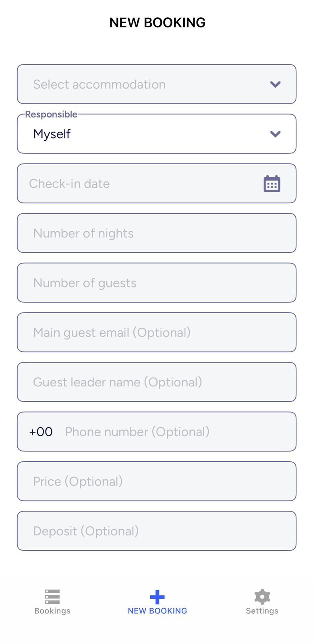This screenshot has height=644, width=315.
Task: Select the NEW BOOKING tab label
Action: click(x=157, y=611)
